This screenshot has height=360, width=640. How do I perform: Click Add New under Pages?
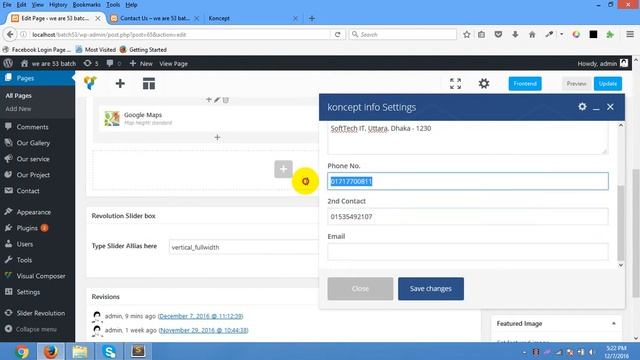[x=18, y=109]
